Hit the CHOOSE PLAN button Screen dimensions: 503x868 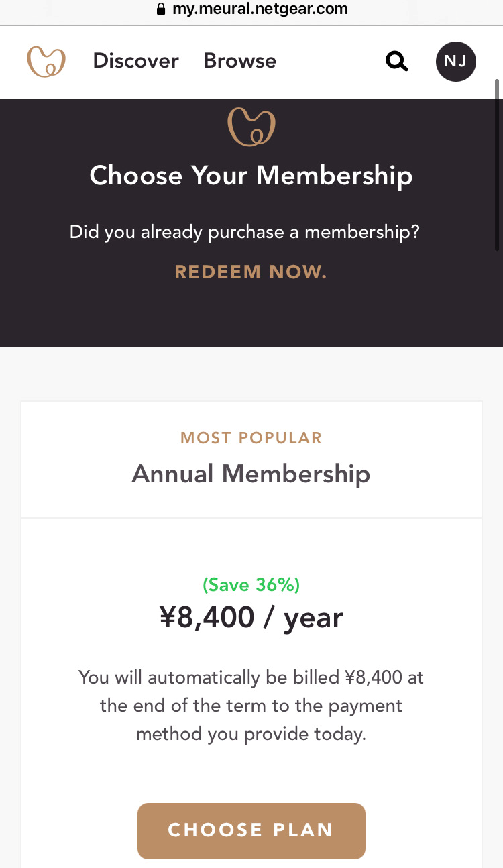(x=251, y=830)
